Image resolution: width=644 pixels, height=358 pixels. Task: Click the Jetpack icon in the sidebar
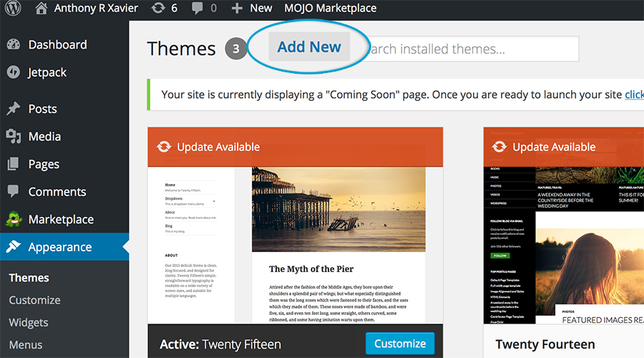tap(13, 72)
